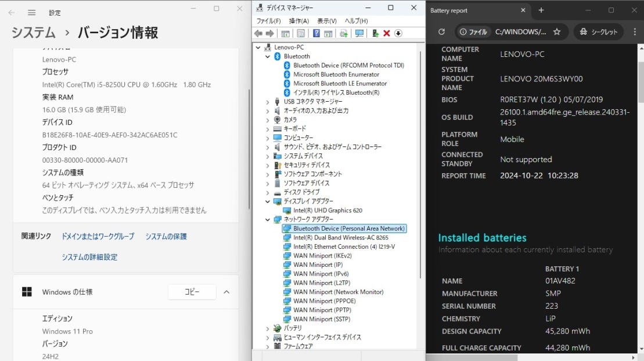Click Show/Hide Console Tree toolbar icon

(x=286, y=33)
